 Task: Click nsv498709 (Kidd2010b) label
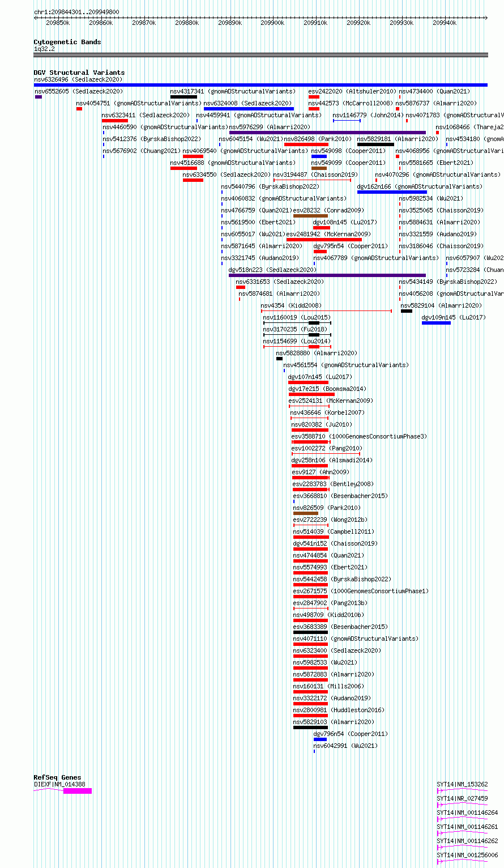click(328, 615)
